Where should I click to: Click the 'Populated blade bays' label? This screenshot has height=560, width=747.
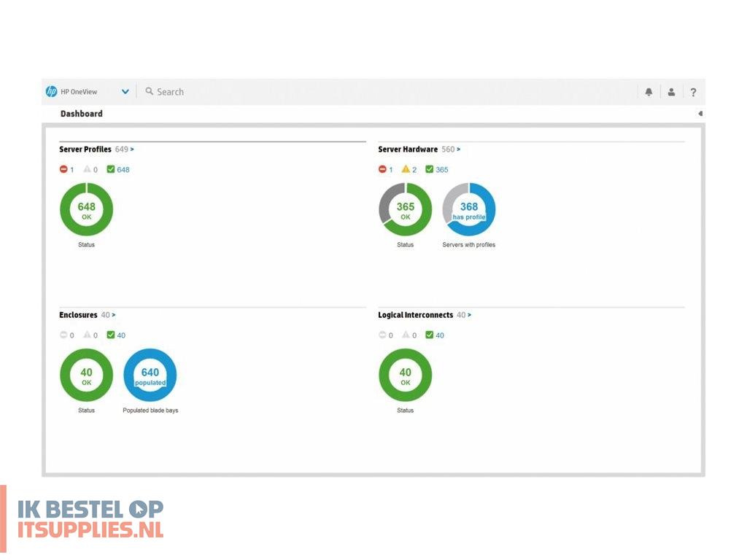pyautogui.click(x=150, y=411)
